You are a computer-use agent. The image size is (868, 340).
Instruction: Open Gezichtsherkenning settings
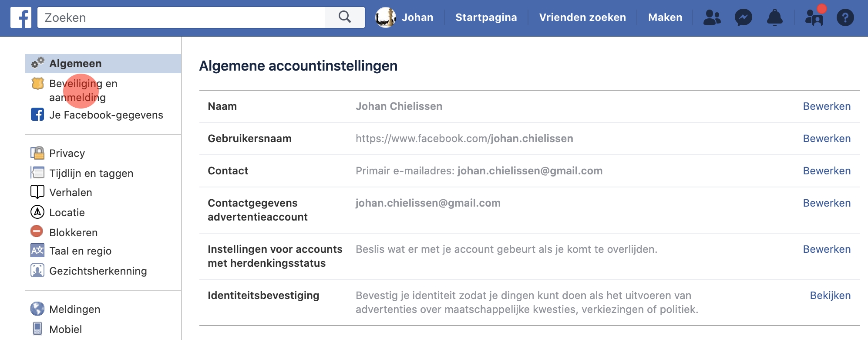tap(98, 271)
